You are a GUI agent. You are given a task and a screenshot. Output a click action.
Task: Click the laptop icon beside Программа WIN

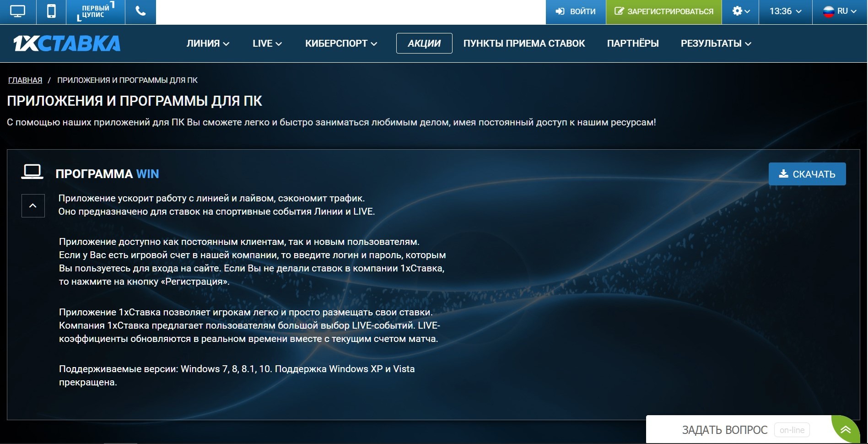point(32,172)
